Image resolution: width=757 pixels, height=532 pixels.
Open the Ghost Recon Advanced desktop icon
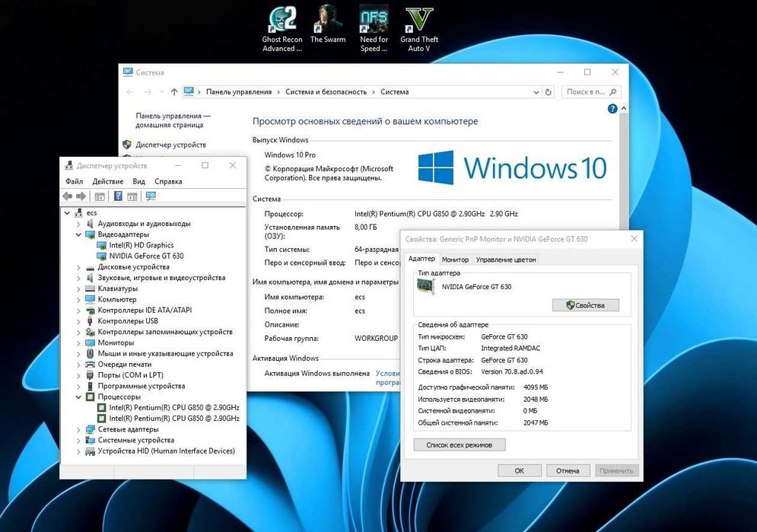point(282,29)
